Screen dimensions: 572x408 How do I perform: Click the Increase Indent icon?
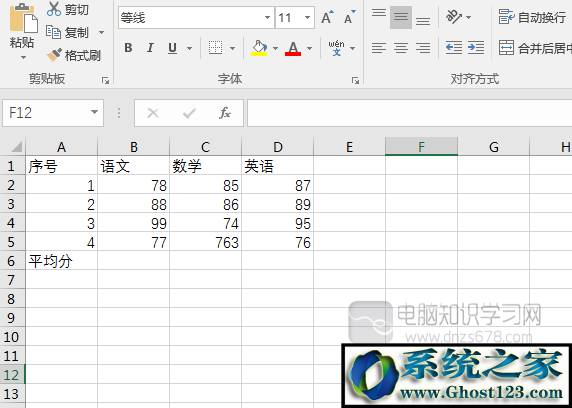(476, 48)
